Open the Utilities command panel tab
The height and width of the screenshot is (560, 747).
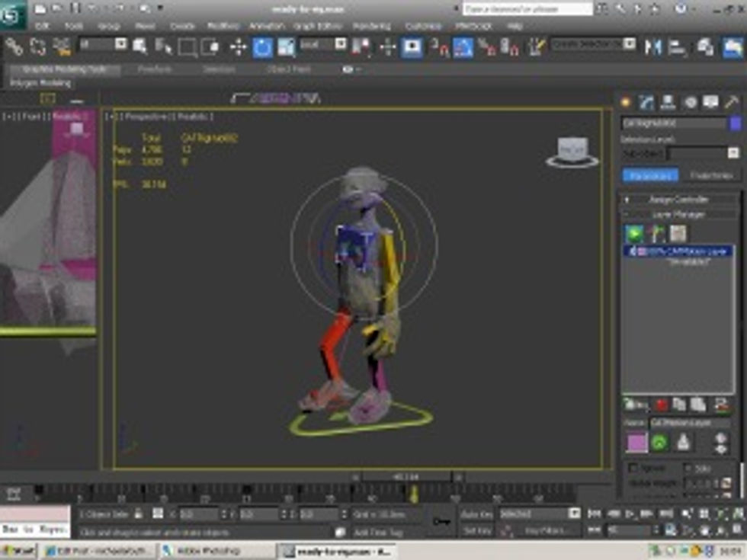coord(731,102)
